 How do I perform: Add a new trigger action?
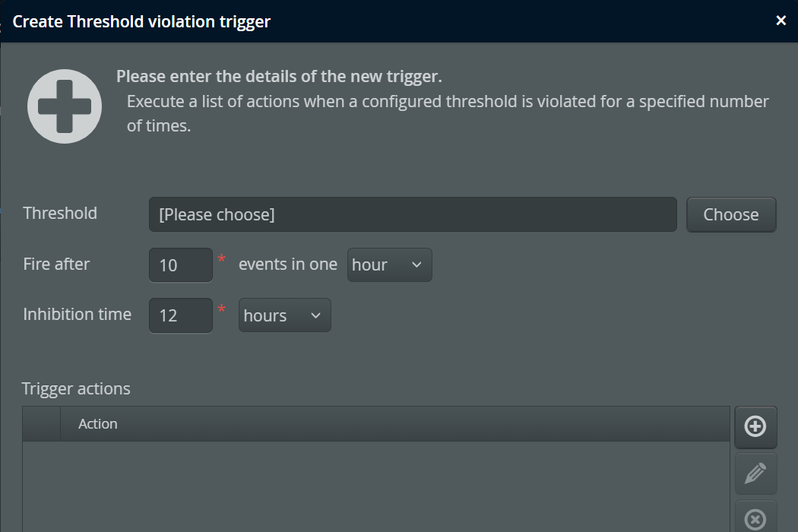click(755, 426)
